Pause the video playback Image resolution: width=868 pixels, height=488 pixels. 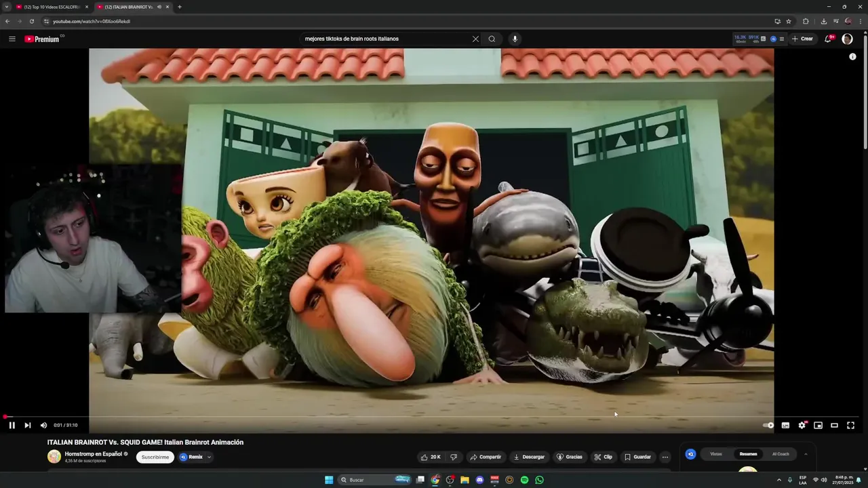tap(12, 425)
